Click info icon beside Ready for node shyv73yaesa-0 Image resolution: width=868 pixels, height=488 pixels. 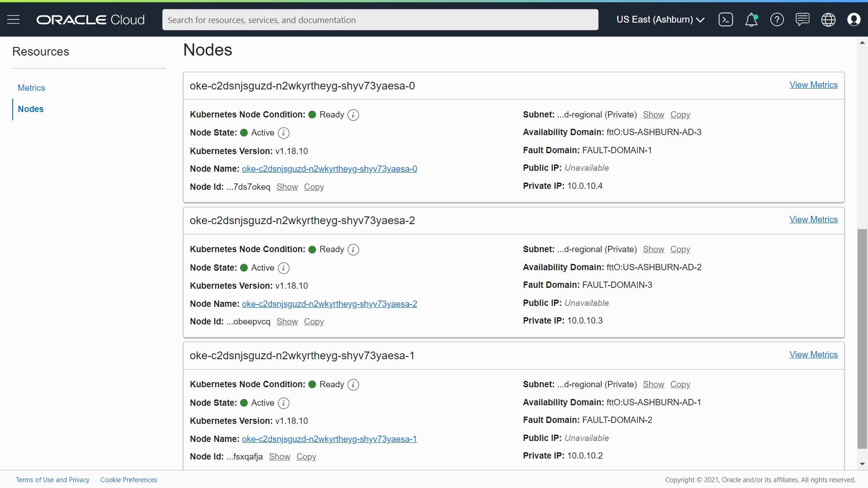[x=353, y=115]
